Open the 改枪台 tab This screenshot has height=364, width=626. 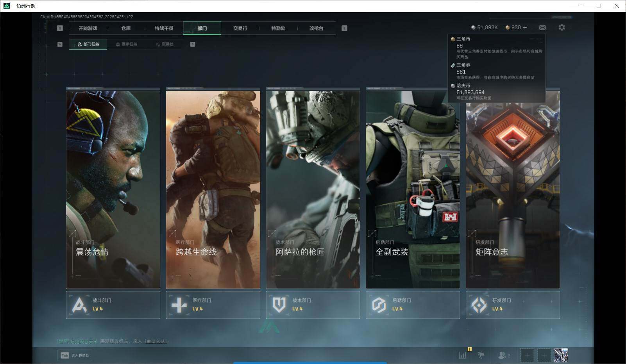point(316,28)
